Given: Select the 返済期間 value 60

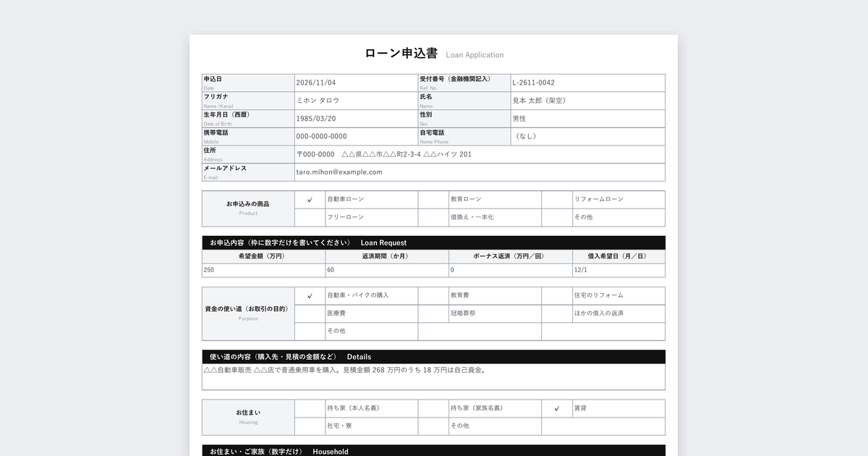Looking at the screenshot, I should point(387,270).
